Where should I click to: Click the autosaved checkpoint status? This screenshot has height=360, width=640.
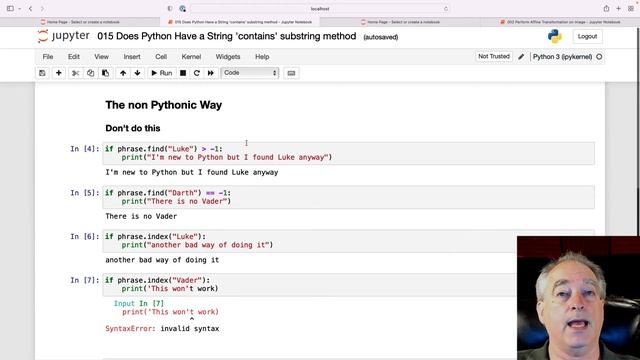(381, 37)
